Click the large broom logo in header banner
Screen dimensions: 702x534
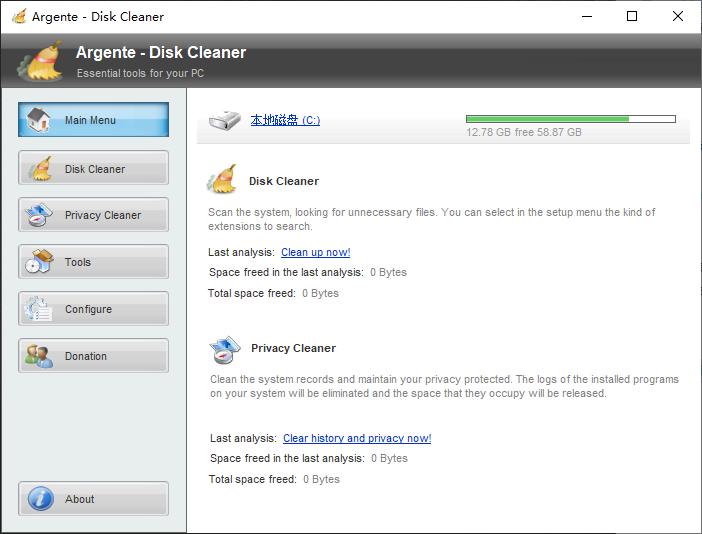[40, 61]
